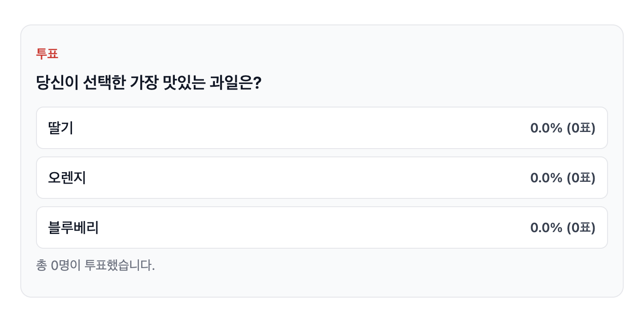Select the poll question text
Image resolution: width=644 pixels, height=323 pixels.
[149, 80]
